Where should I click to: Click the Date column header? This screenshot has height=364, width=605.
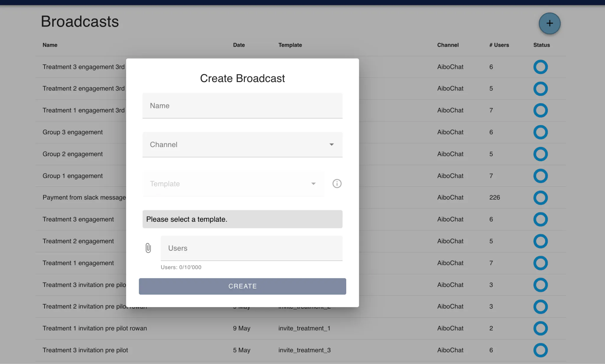239,45
